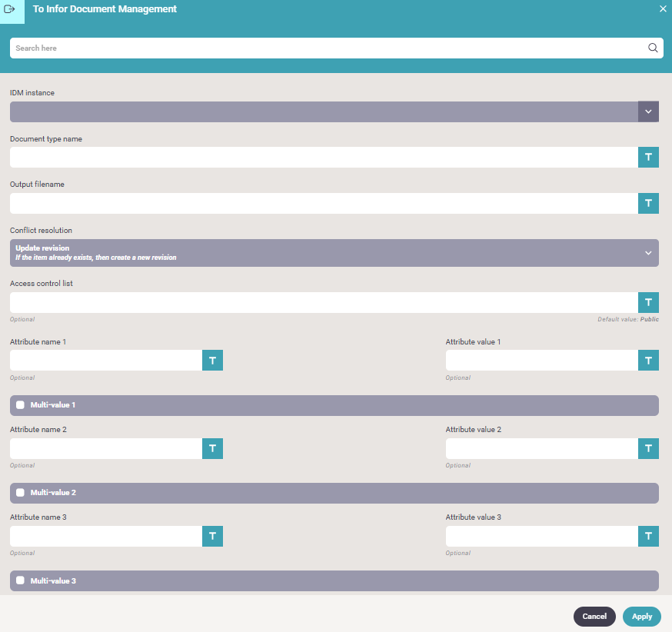Screen dimensions: 672x632
Task: Open T variable picker for Attribute value 2
Action: pos(648,448)
